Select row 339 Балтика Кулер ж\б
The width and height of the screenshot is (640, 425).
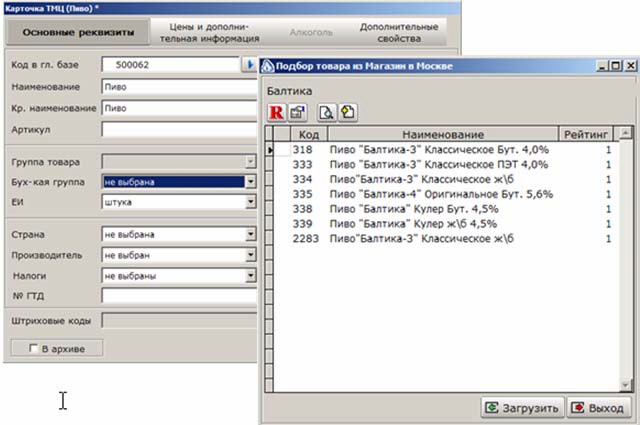[446, 224]
